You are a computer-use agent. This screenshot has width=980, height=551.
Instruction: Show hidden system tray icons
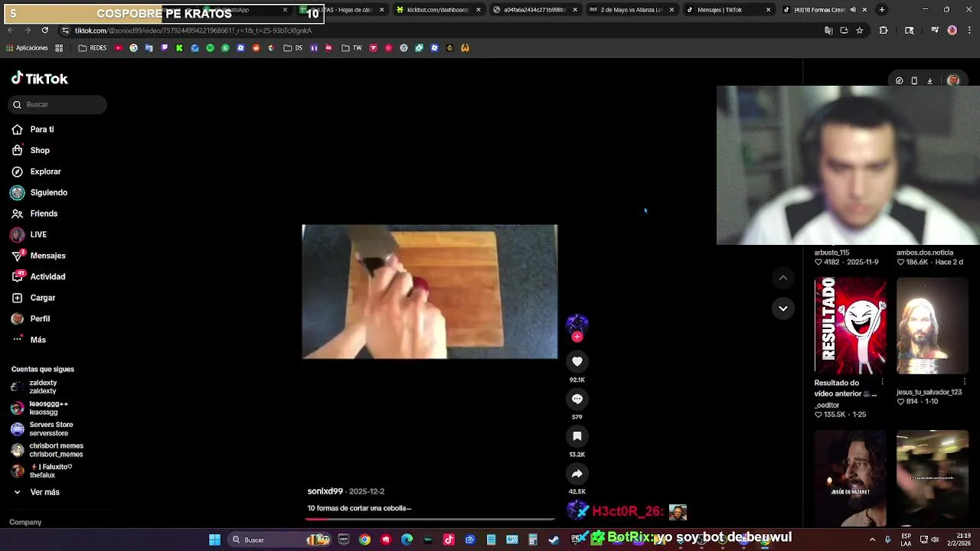[871, 540]
